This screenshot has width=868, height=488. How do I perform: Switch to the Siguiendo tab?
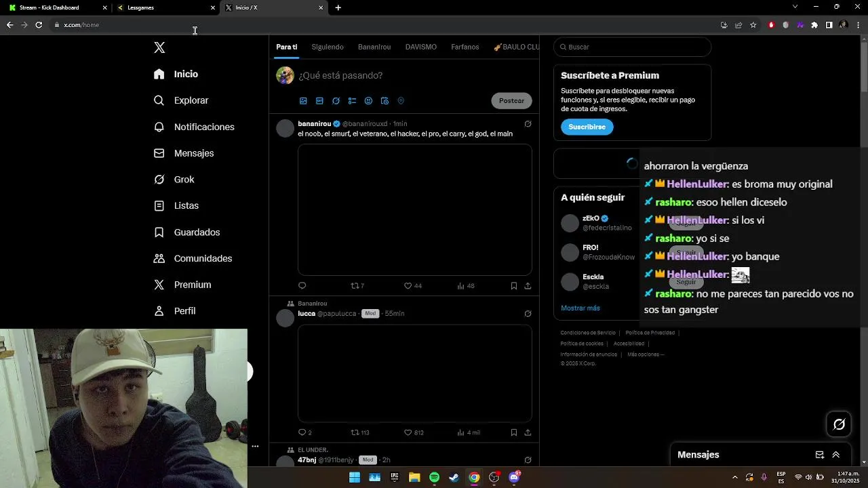[328, 47]
